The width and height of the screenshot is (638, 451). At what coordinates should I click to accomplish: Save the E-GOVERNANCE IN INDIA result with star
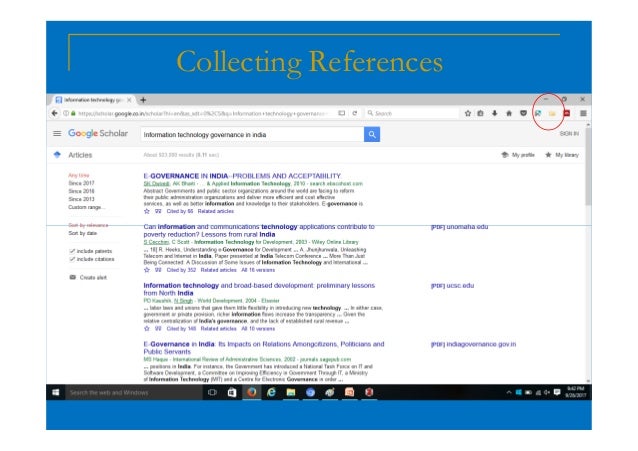[147, 211]
